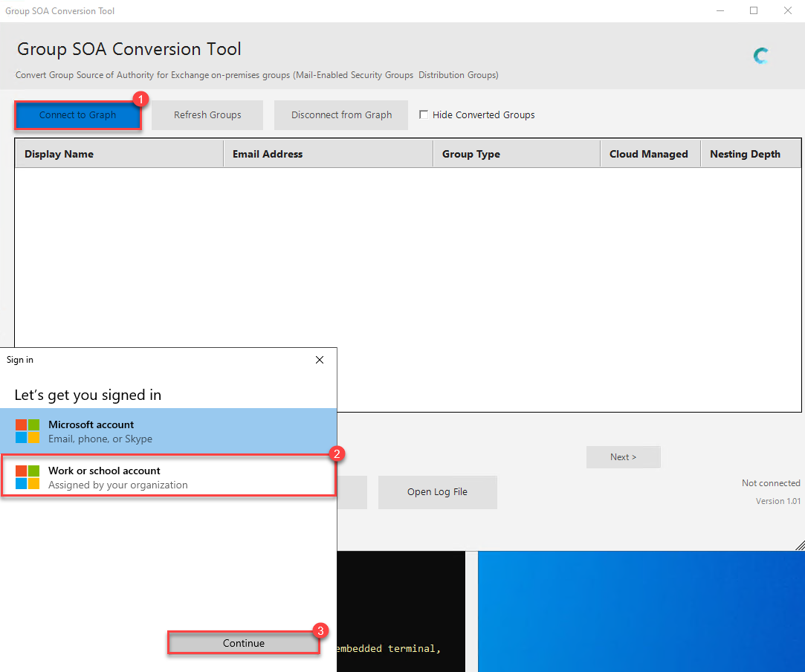
Task: Click the logo beside Work or school account
Action: point(28,477)
